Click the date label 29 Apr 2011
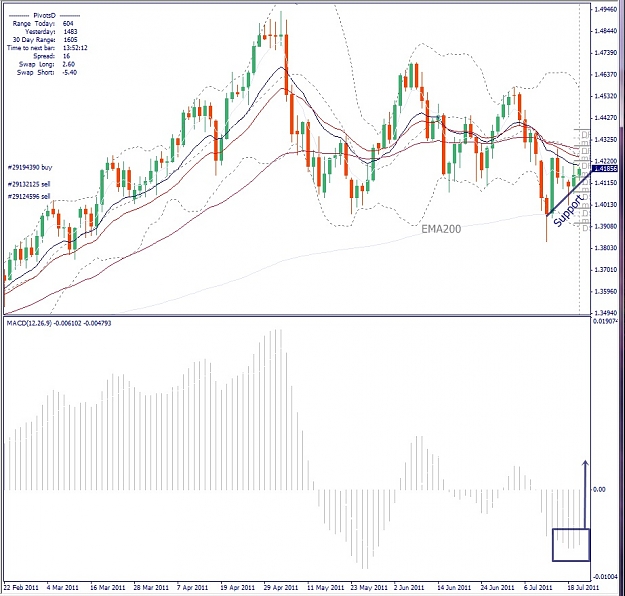The image size is (625, 596). pos(281,588)
